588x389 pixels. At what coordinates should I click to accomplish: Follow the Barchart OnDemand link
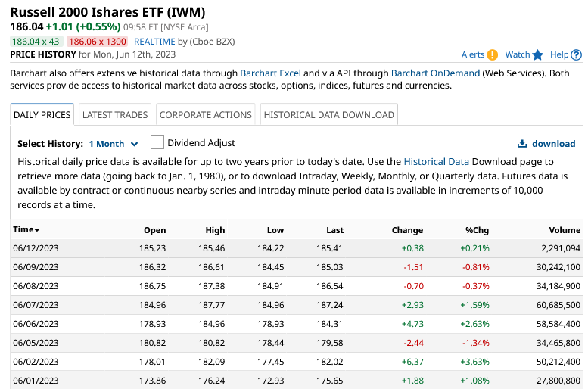tap(435, 73)
